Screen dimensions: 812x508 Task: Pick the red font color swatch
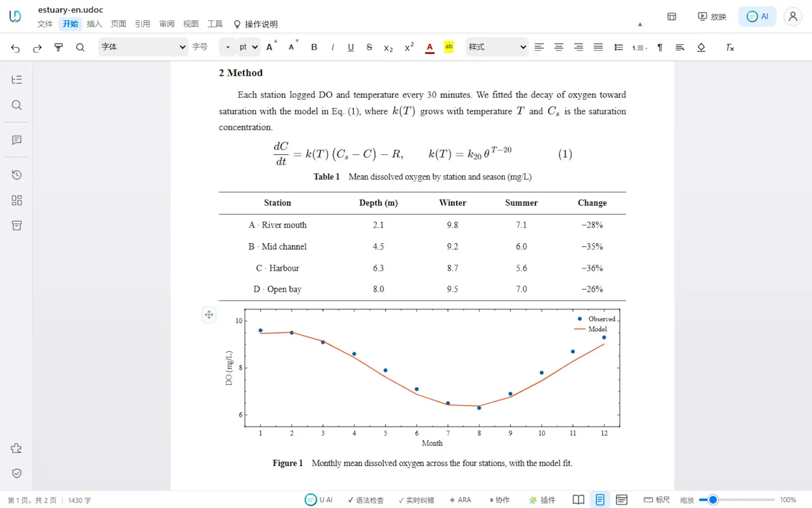pyautogui.click(x=430, y=48)
